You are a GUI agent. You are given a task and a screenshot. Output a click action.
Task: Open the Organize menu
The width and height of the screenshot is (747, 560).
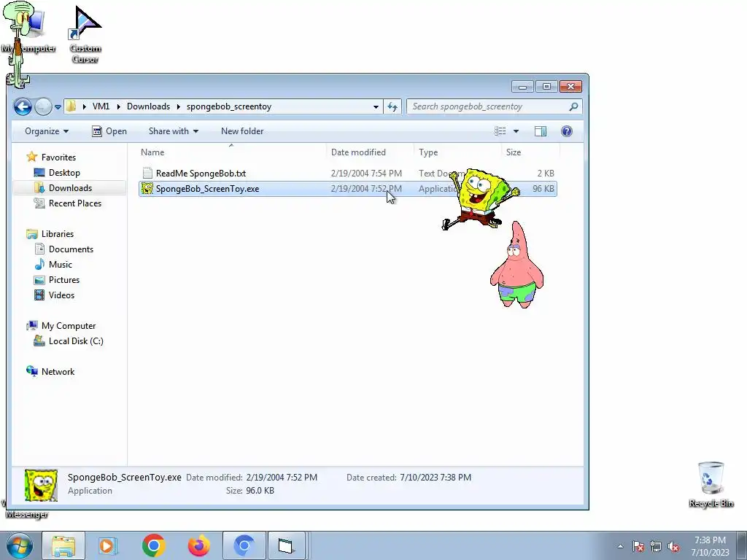tap(47, 131)
